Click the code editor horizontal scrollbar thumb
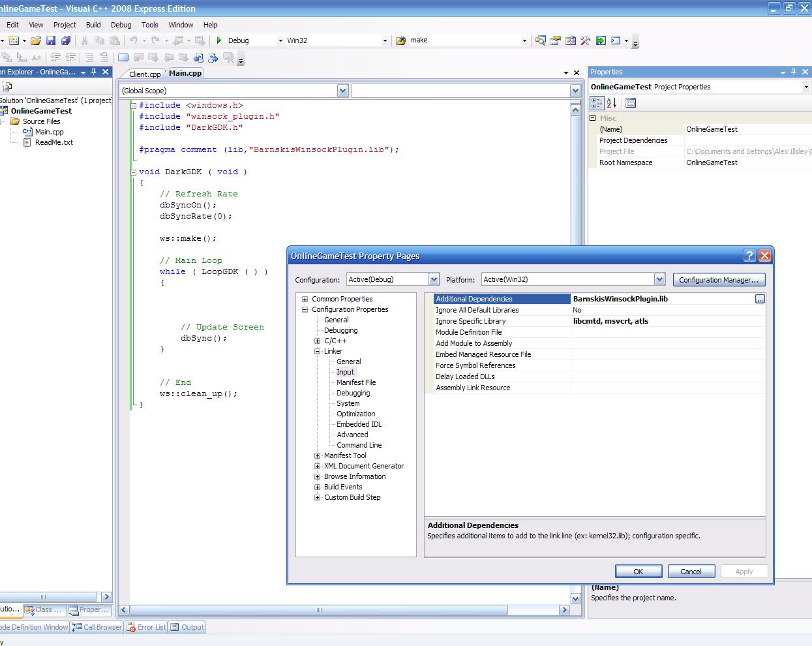This screenshot has height=646, width=812. click(x=319, y=610)
